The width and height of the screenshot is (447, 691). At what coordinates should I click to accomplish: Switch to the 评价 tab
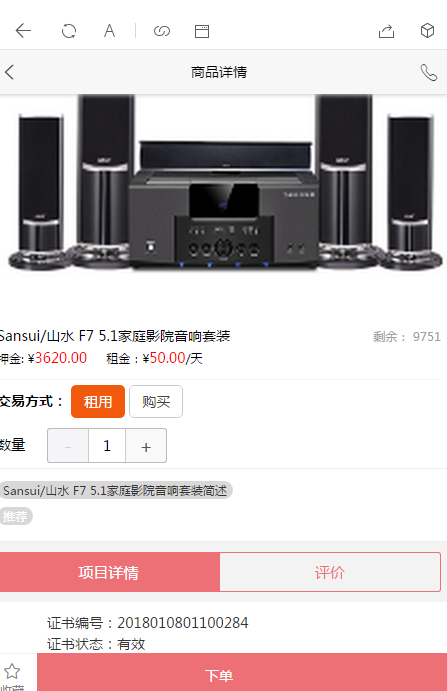coord(330,572)
